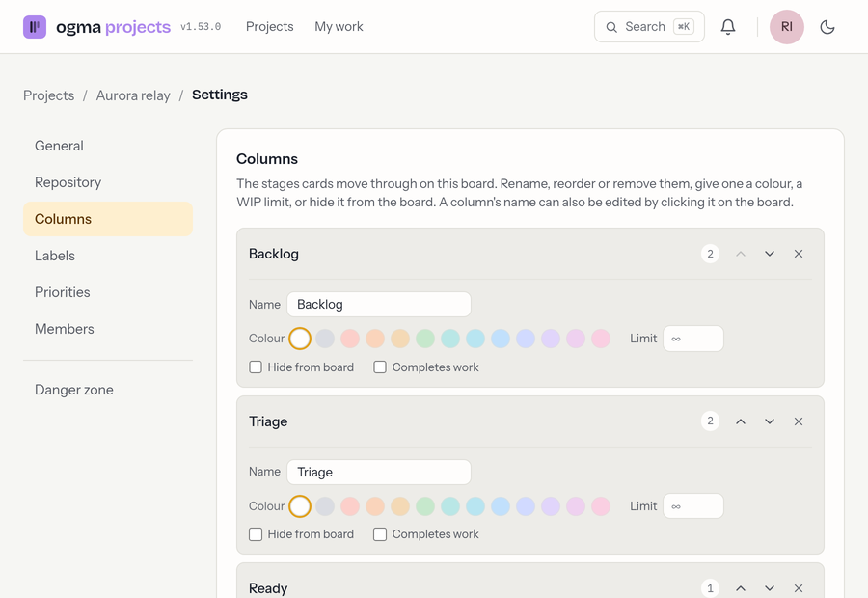Focus the Triage Name input field

379,473
